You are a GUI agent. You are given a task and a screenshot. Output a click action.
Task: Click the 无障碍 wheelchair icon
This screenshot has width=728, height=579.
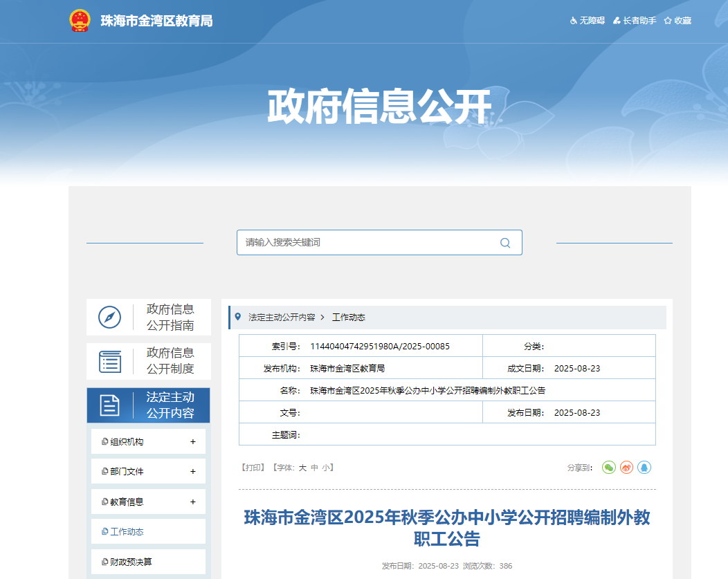[574, 21]
